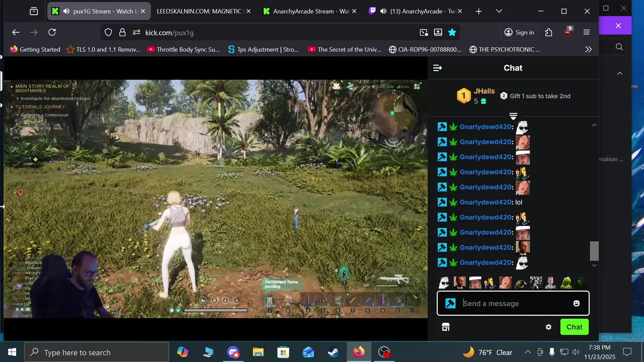Show more bookmarks via double chevron
Image resolution: width=644 pixels, height=362 pixels.
(x=588, y=49)
